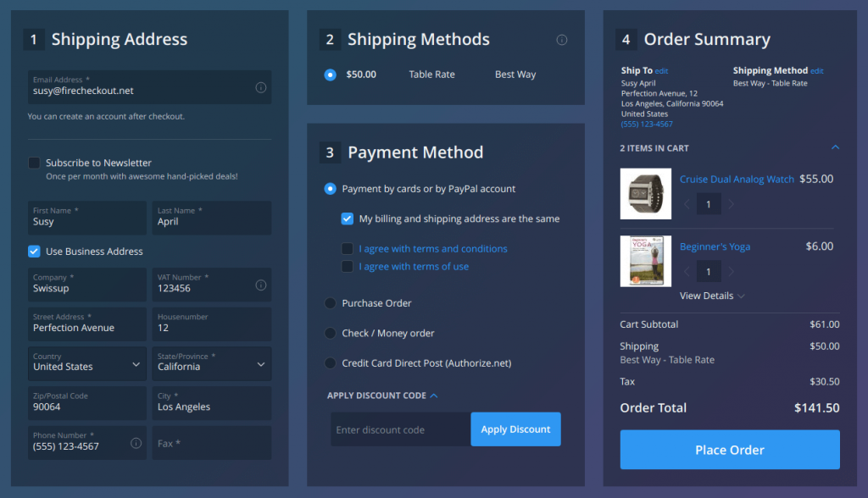Image resolution: width=868 pixels, height=498 pixels.
Task: Click the VAT Number info icon
Action: (x=262, y=284)
